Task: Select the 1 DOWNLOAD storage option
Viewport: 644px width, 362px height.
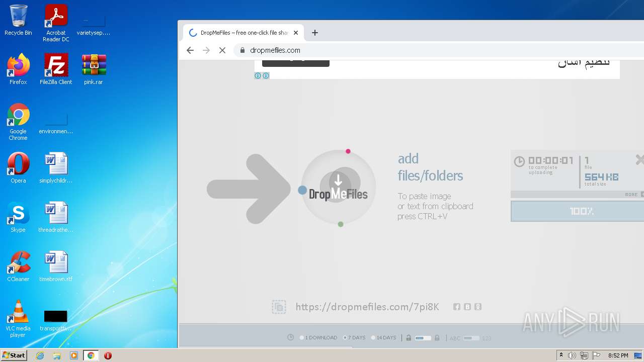Action: coord(318,338)
